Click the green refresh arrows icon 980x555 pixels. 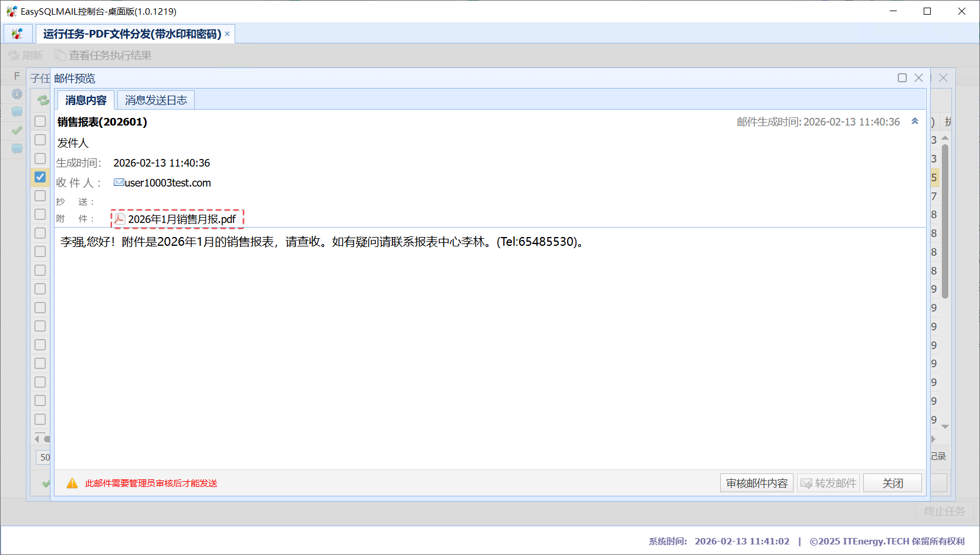pyautogui.click(x=43, y=100)
